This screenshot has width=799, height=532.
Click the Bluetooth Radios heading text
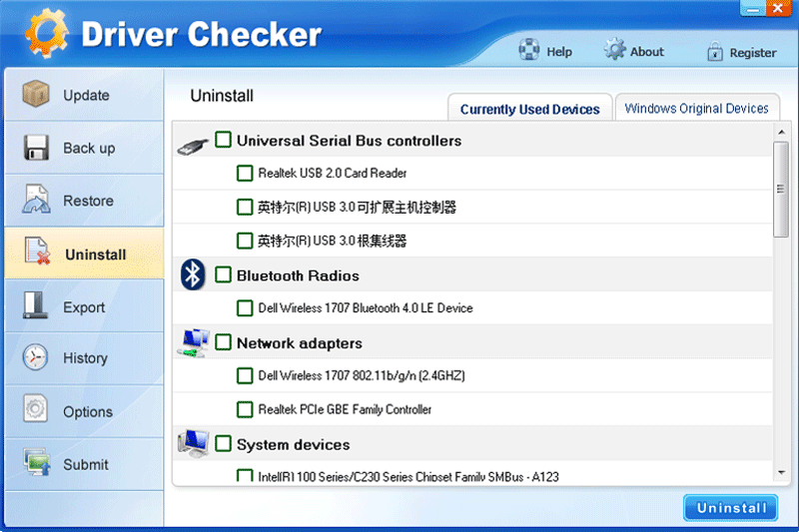(298, 275)
